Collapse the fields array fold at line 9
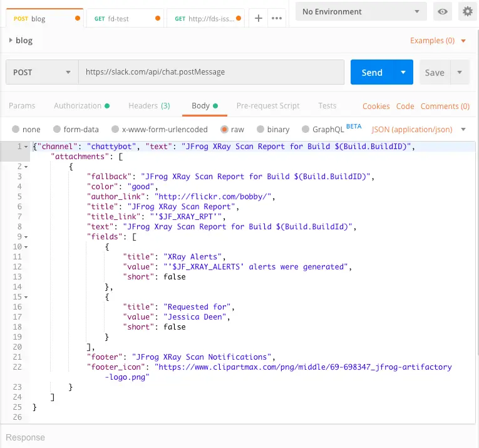 (26, 237)
